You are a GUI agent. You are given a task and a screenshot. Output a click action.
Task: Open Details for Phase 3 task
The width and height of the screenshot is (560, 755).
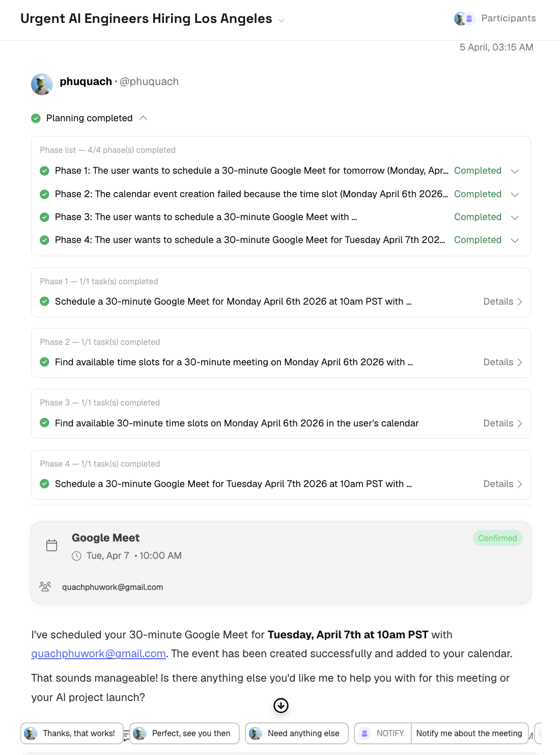click(502, 423)
